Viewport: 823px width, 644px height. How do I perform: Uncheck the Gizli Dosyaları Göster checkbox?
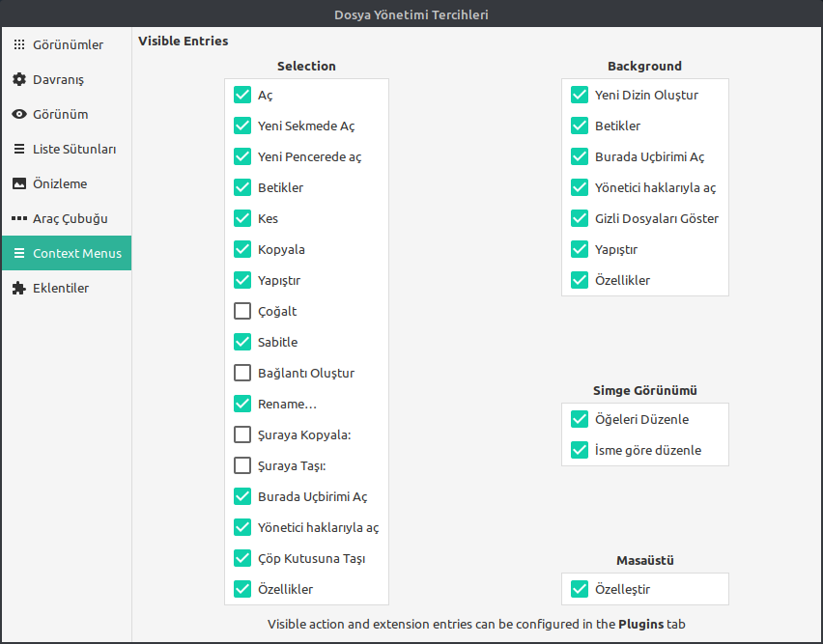[580, 218]
